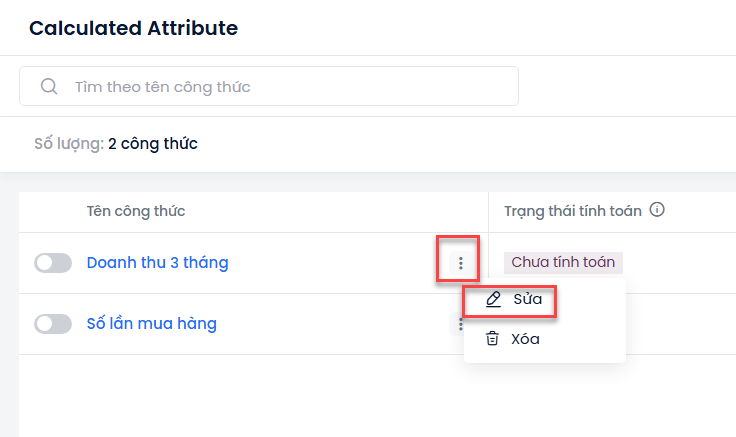
Task: Click the magnifier search icon
Action: 49,86
